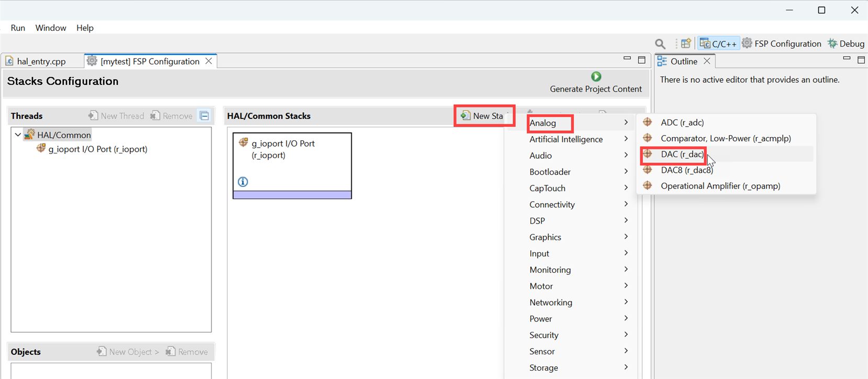Click the info icon in g_ioport block
Screen dimensions: 868x379
click(x=243, y=182)
